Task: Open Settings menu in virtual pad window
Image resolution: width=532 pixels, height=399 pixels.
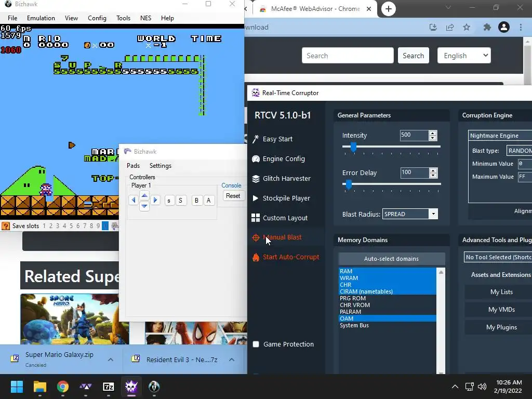Action: (161, 166)
